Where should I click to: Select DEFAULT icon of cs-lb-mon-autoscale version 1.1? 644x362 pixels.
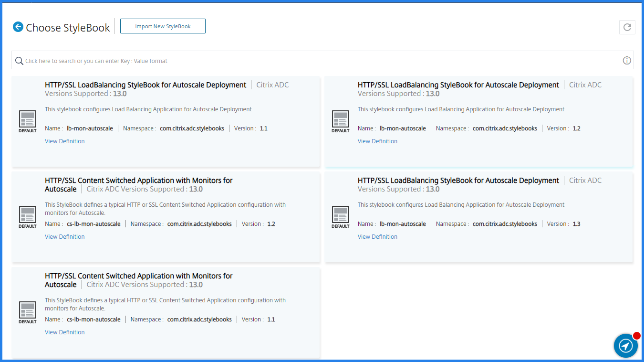28,312
